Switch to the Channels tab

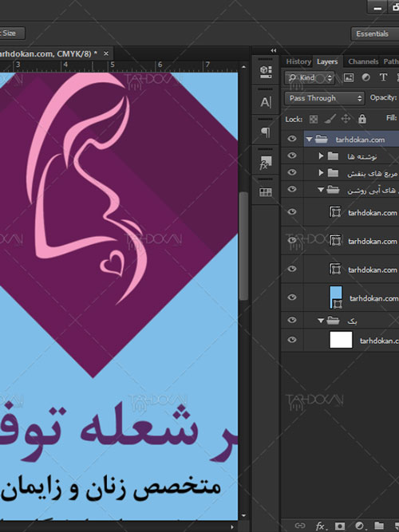pos(363,61)
